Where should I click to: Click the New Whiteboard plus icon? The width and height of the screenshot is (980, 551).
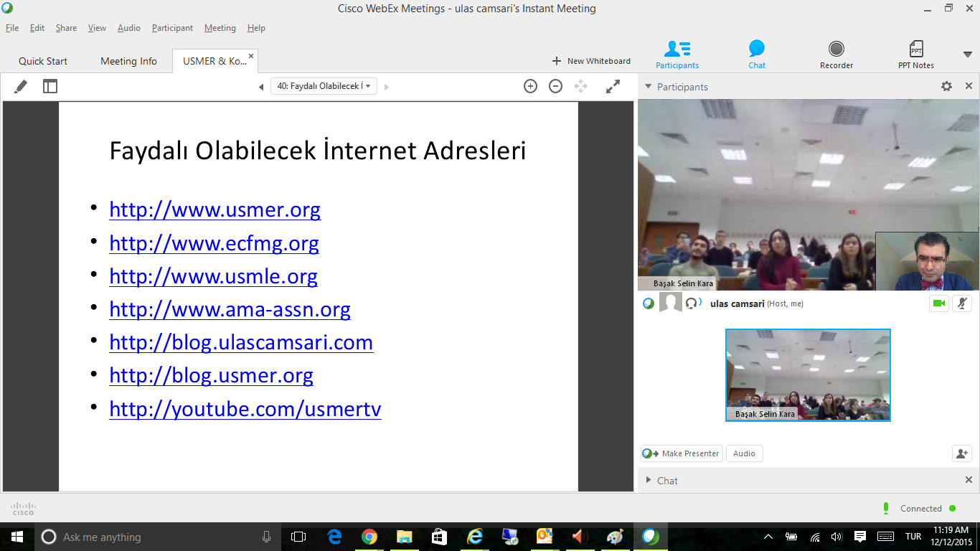click(556, 61)
